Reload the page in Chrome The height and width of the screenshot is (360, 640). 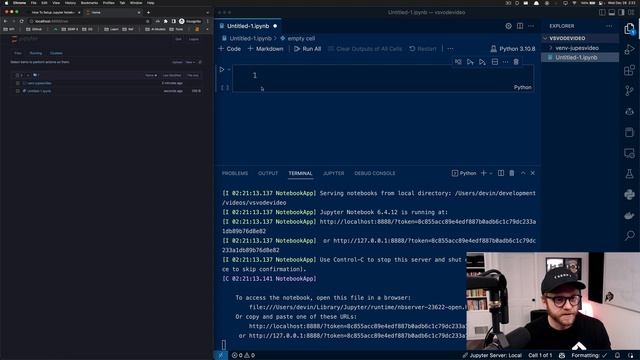[x=21, y=21]
